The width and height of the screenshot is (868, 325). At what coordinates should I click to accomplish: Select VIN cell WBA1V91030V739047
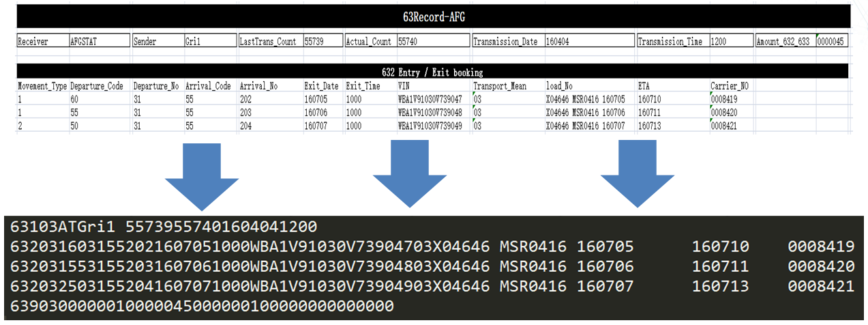click(x=434, y=99)
